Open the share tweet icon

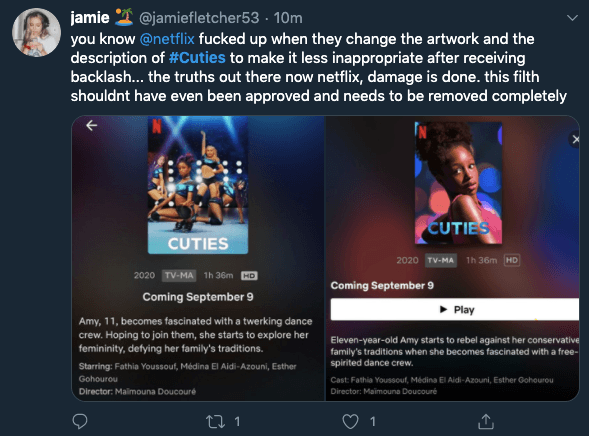pyautogui.click(x=486, y=421)
